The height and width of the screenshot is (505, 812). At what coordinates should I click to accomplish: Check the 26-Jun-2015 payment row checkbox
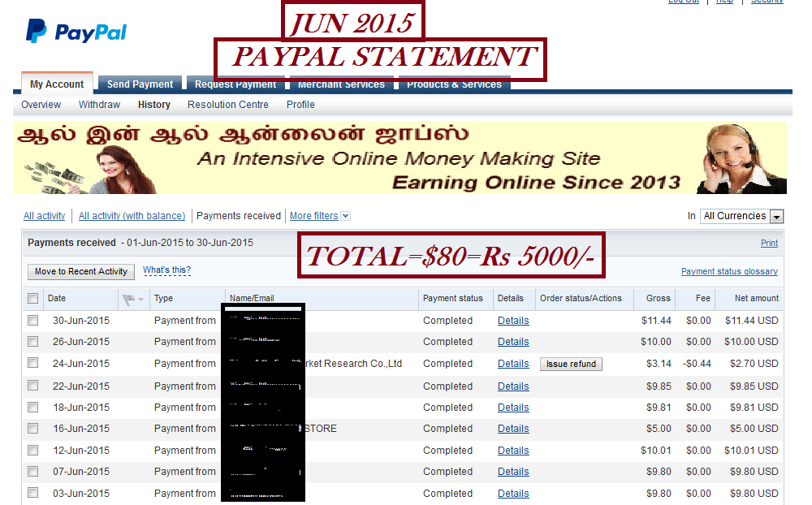click(33, 342)
